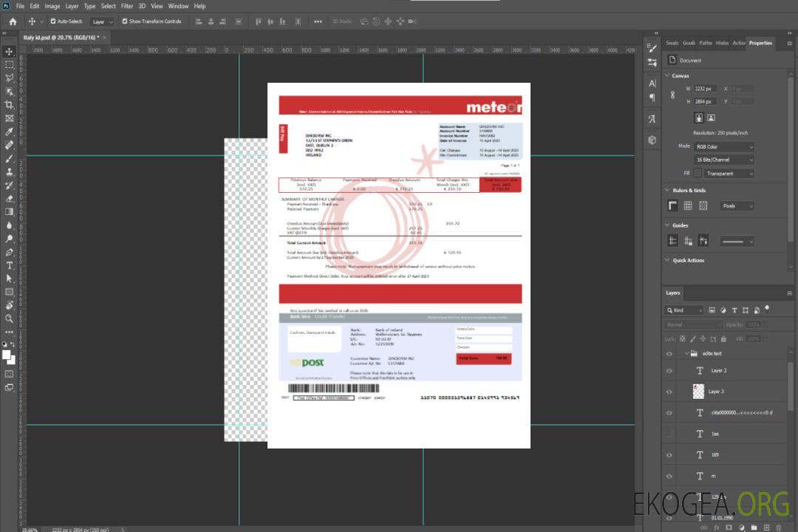Select the Eraser tool

9,199
